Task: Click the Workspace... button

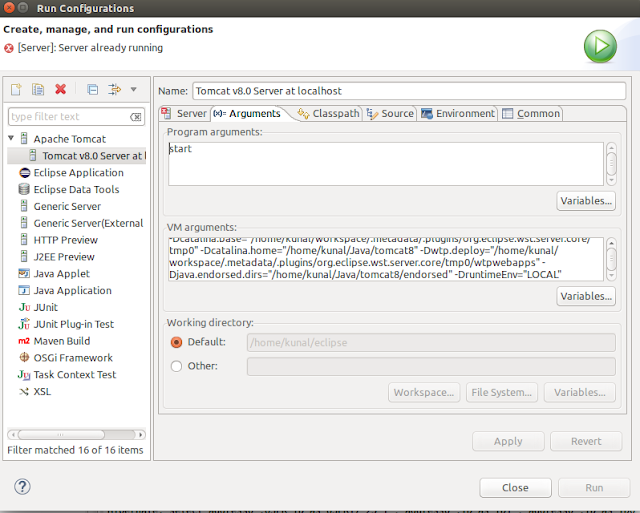Action: coord(424,392)
